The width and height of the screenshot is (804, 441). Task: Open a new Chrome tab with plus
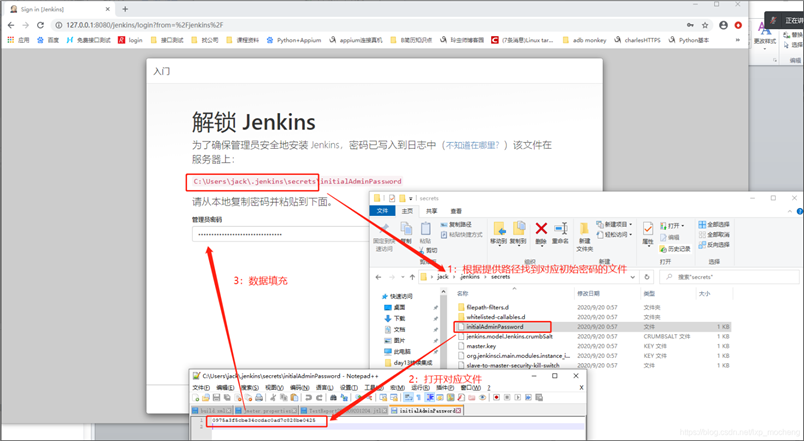tap(125, 9)
